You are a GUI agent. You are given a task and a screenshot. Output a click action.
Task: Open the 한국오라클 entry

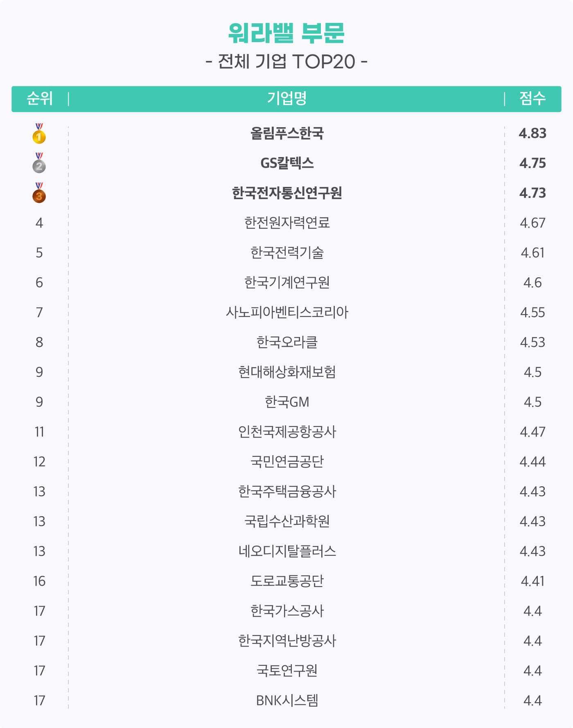click(x=287, y=342)
